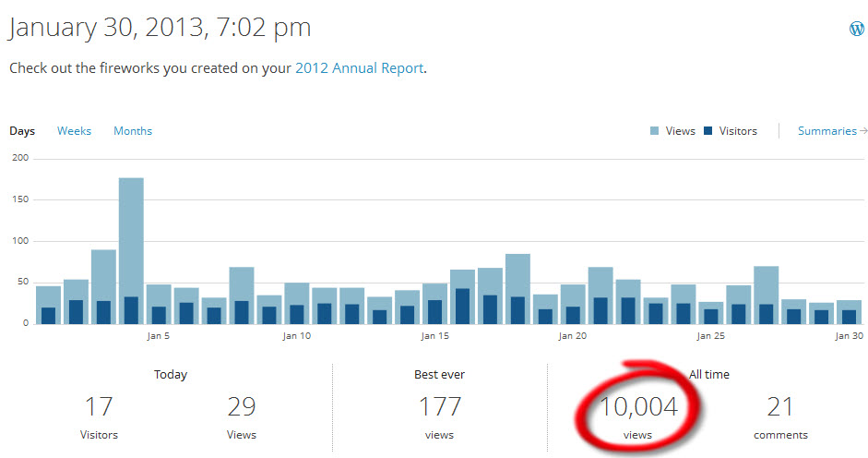Viewport: 868px width, 458px height.
Task: Click the WordPress logo icon
Action: pyautogui.click(x=857, y=29)
